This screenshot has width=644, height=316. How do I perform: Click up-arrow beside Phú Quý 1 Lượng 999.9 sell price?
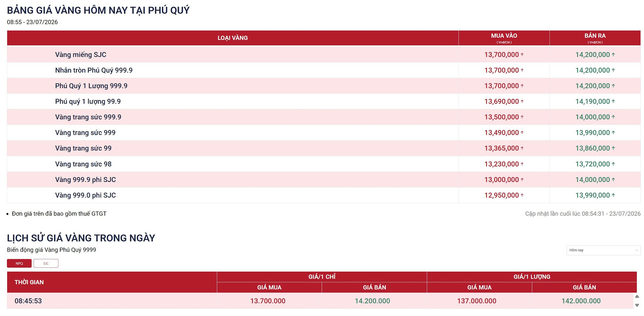point(613,86)
